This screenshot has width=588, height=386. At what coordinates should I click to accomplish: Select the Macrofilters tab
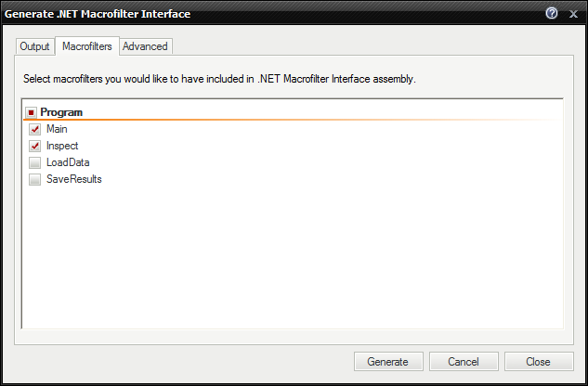(x=87, y=46)
